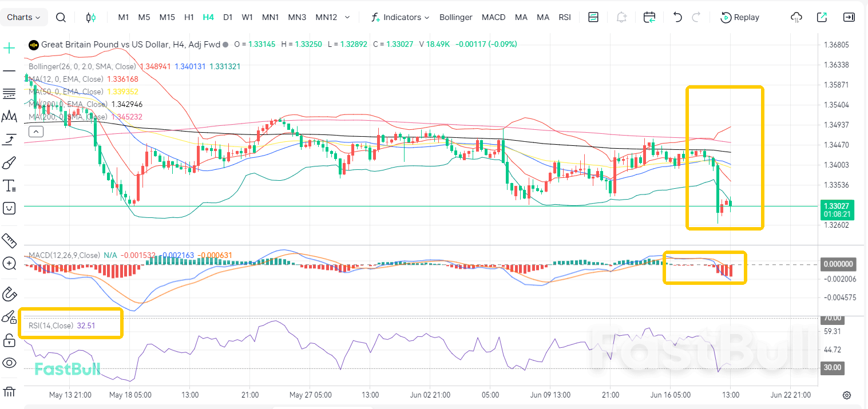868x409 pixels.
Task: Click the MA(12, 0, EMA, Close) legend
Action: tap(66, 79)
